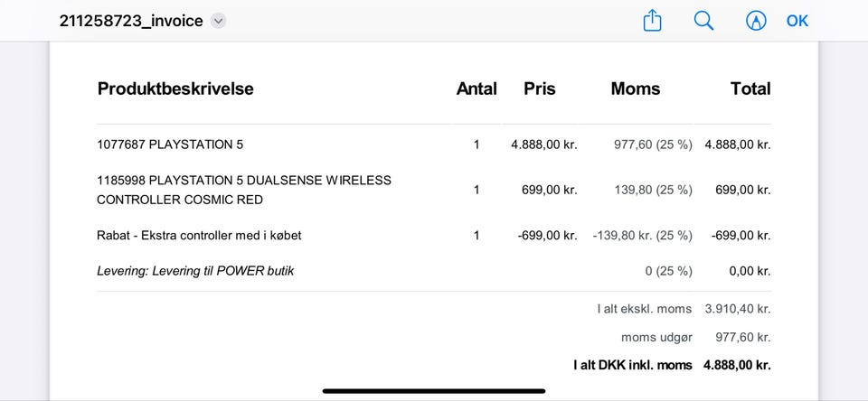Tap the Pris column header
Viewport: 868px width, 401px height.
[x=540, y=89]
